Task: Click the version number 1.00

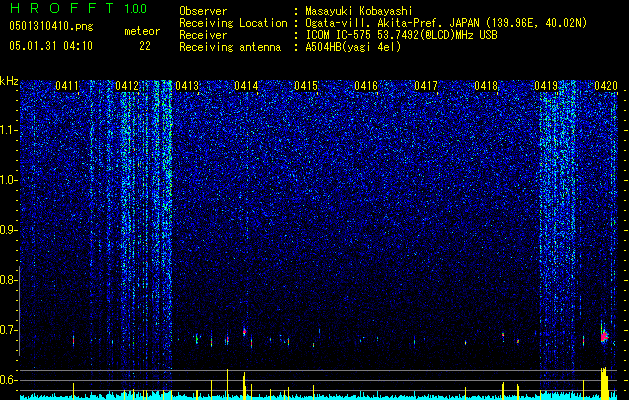Action: [135, 9]
